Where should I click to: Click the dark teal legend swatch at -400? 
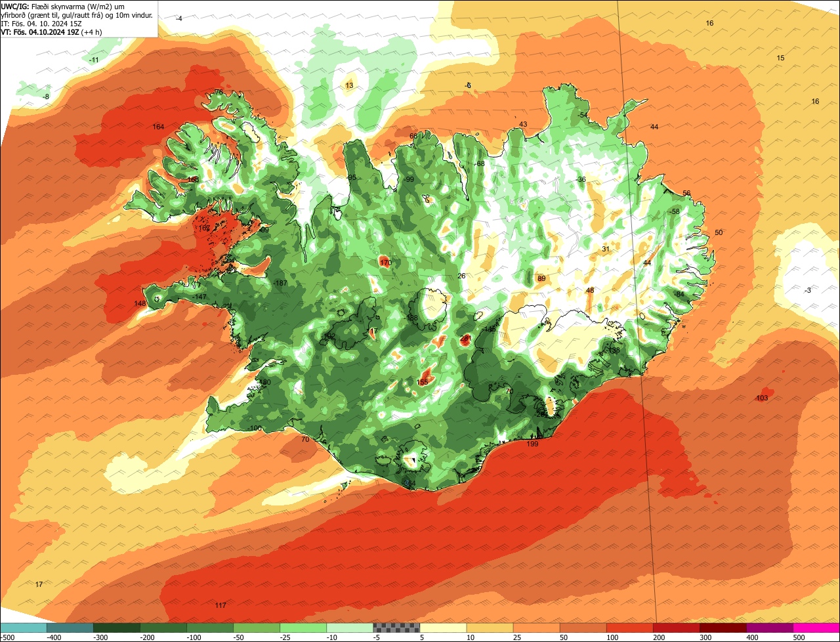(70, 628)
